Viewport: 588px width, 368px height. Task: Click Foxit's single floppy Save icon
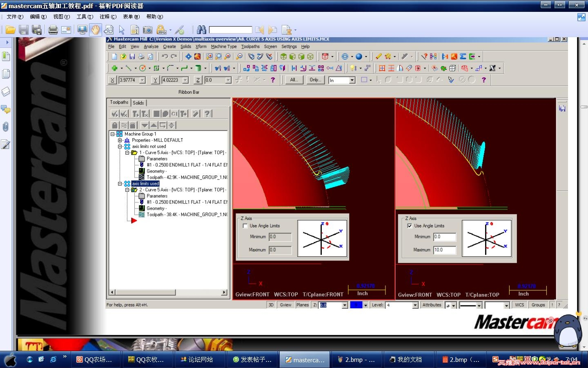tap(24, 30)
